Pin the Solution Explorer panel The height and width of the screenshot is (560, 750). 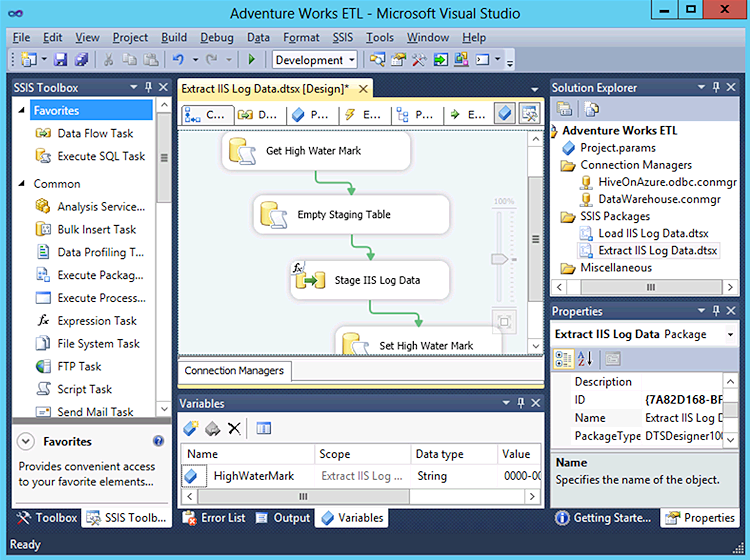pyautogui.click(x=716, y=87)
